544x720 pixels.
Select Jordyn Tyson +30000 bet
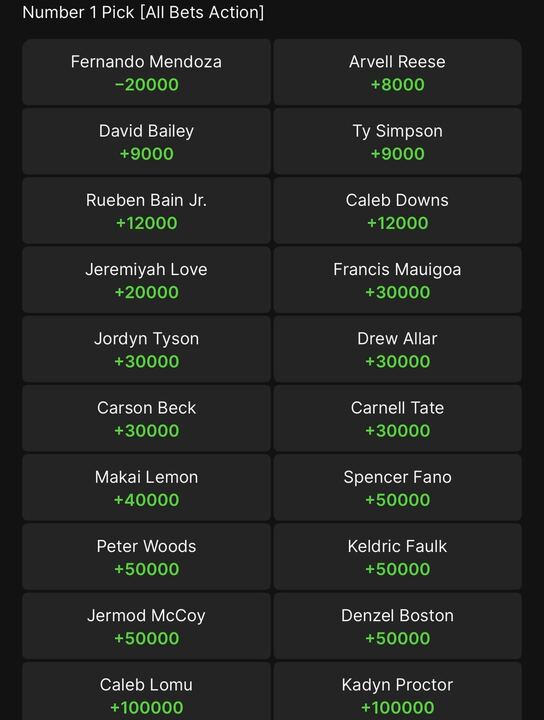click(146, 349)
